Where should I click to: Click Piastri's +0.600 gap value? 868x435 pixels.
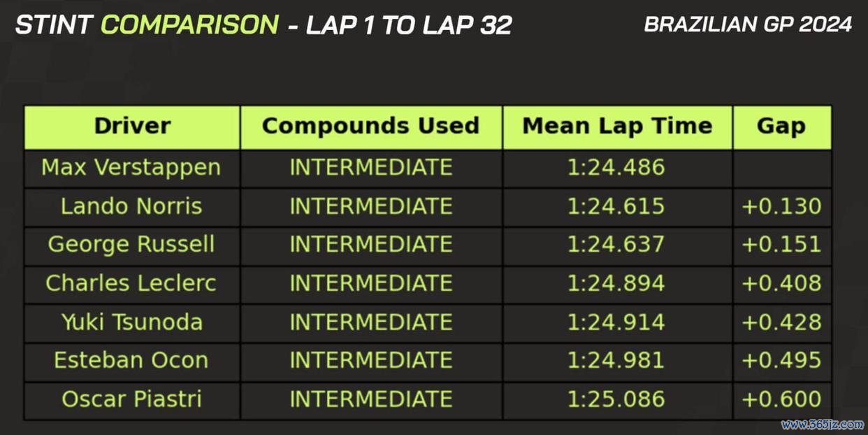click(x=781, y=399)
